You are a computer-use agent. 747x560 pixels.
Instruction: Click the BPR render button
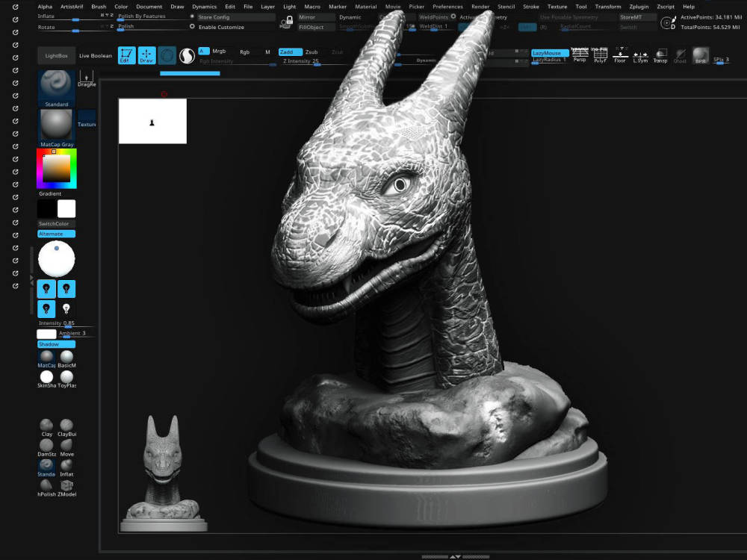tap(701, 55)
